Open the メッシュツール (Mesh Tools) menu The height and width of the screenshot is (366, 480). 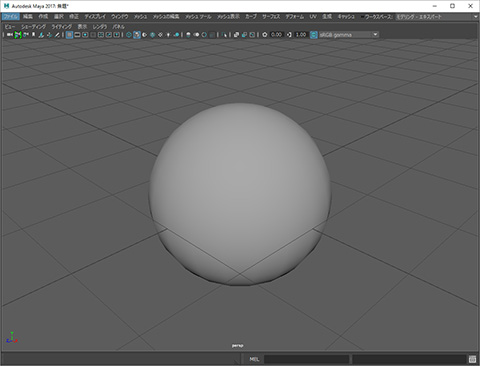click(x=198, y=17)
